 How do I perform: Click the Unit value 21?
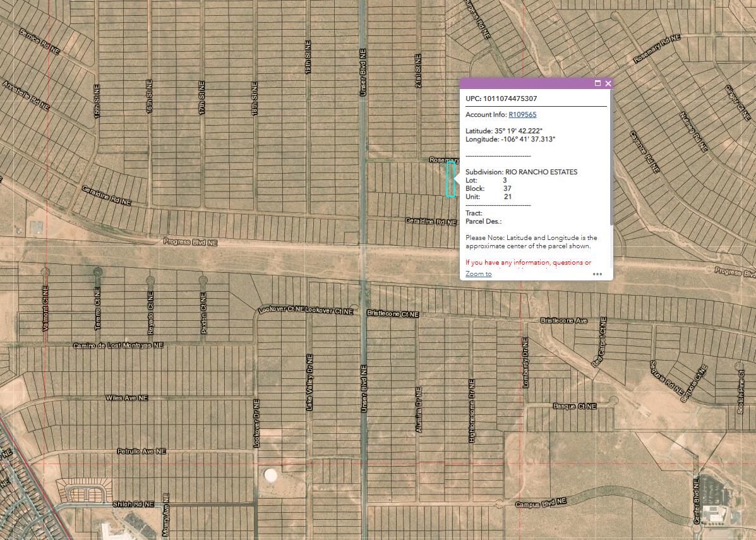(x=508, y=196)
